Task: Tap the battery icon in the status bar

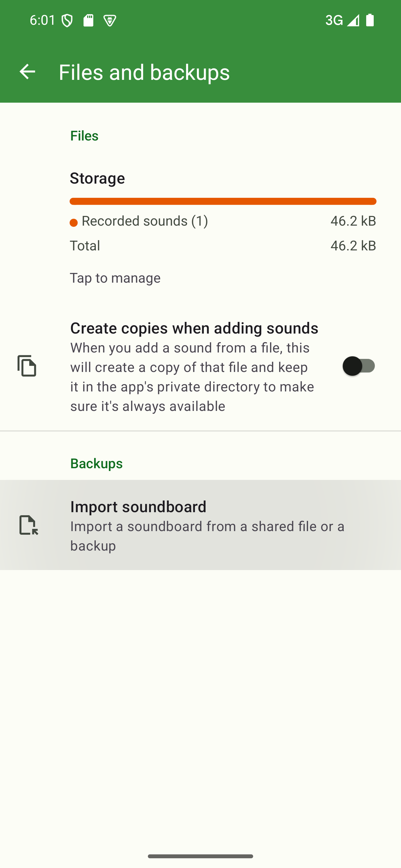Action: [370, 20]
